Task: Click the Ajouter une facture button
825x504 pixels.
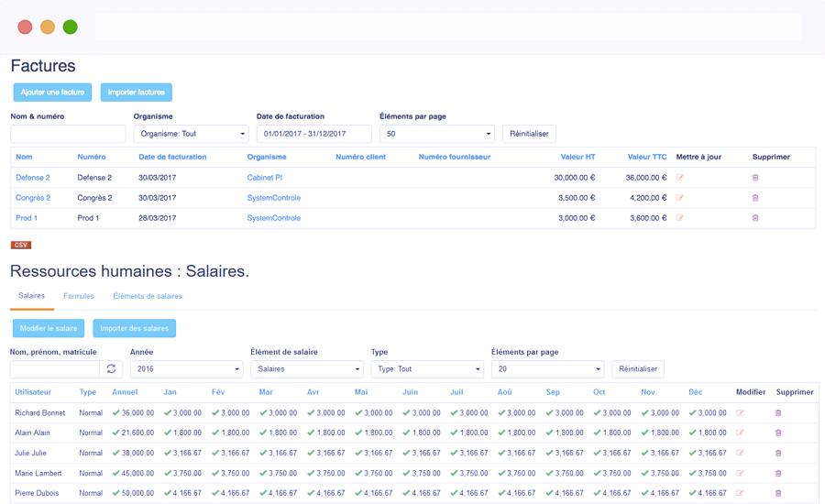Action: pyautogui.click(x=52, y=93)
